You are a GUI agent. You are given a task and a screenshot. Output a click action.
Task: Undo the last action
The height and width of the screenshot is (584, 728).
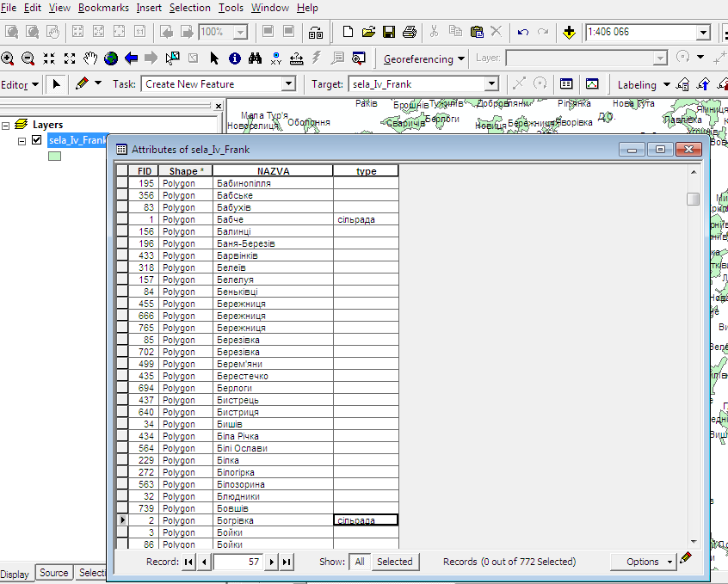(523, 32)
